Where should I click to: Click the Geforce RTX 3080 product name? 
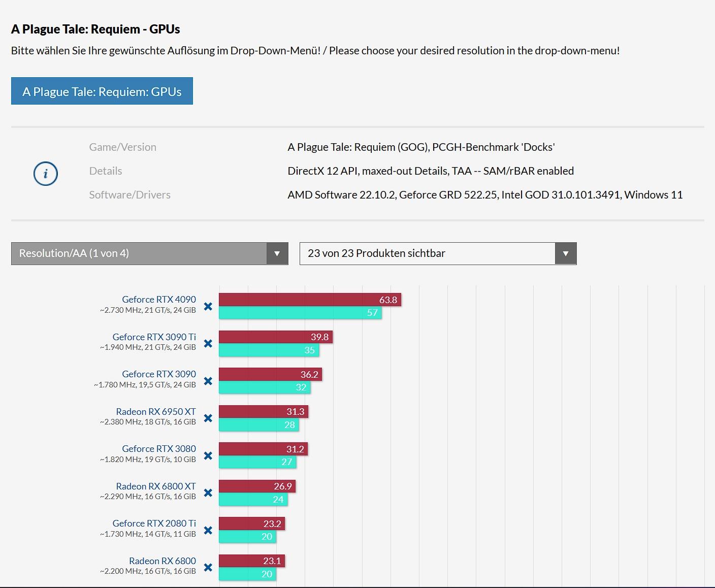click(x=159, y=449)
